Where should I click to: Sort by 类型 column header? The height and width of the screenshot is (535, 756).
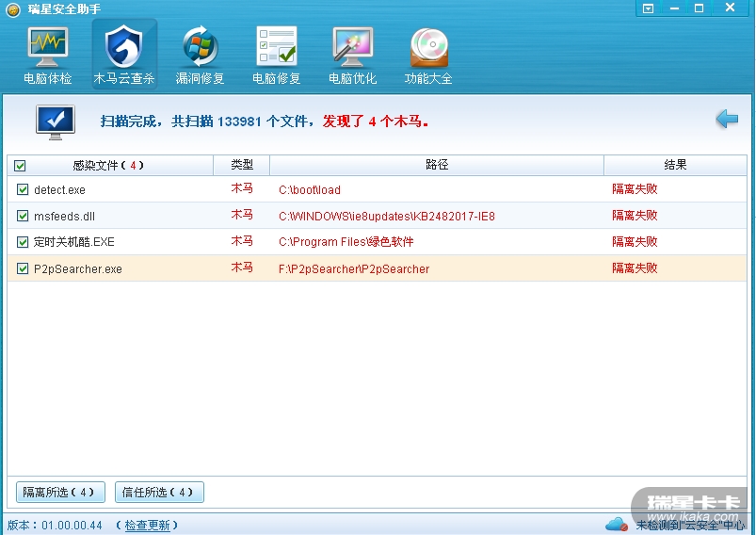(242, 166)
